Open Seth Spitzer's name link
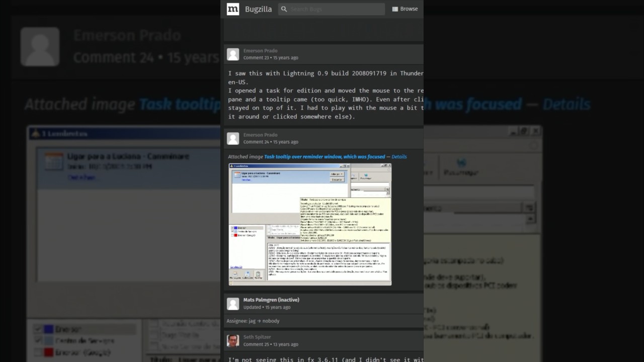 [257, 337]
